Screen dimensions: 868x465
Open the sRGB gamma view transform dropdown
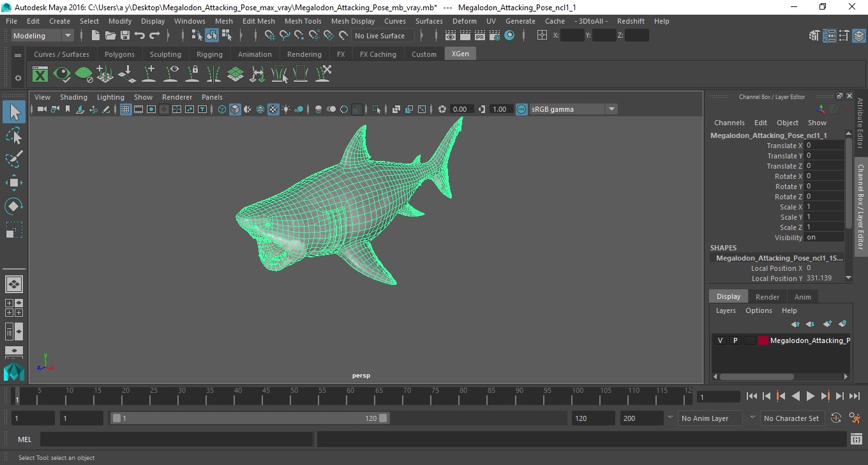(574, 109)
